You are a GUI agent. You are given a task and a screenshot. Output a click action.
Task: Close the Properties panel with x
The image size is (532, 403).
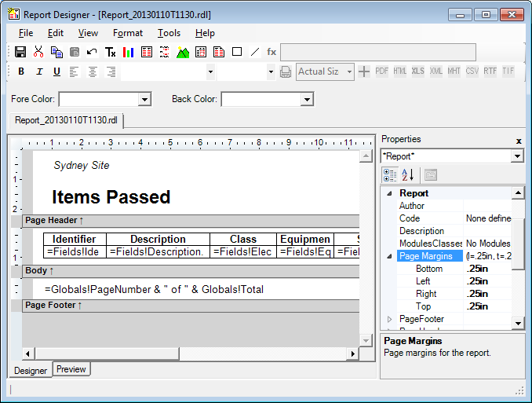(x=519, y=140)
